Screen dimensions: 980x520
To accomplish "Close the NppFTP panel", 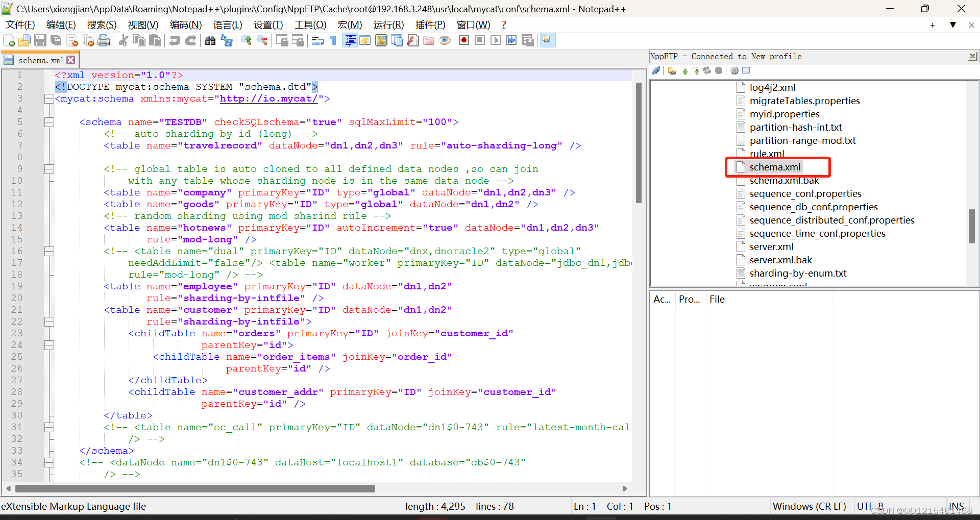I will [x=973, y=57].
